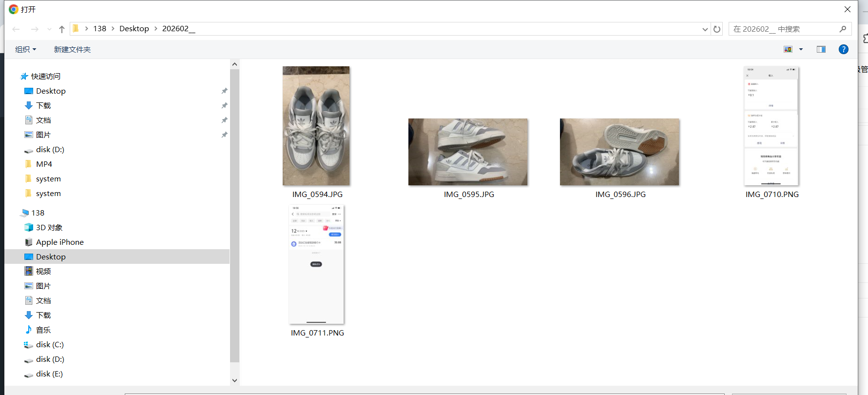Click 138 in the address breadcrumb
The width and height of the screenshot is (868, 395).
click(99, 29)
